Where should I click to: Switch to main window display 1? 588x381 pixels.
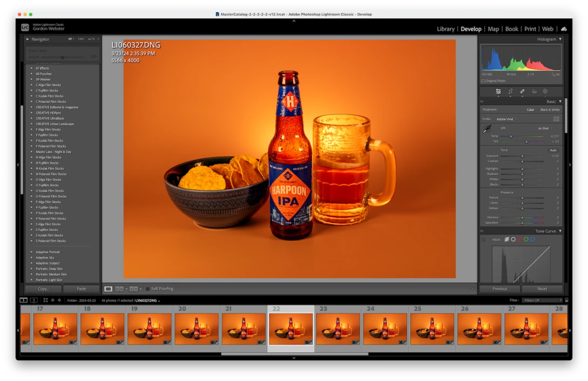click(23, 300)
